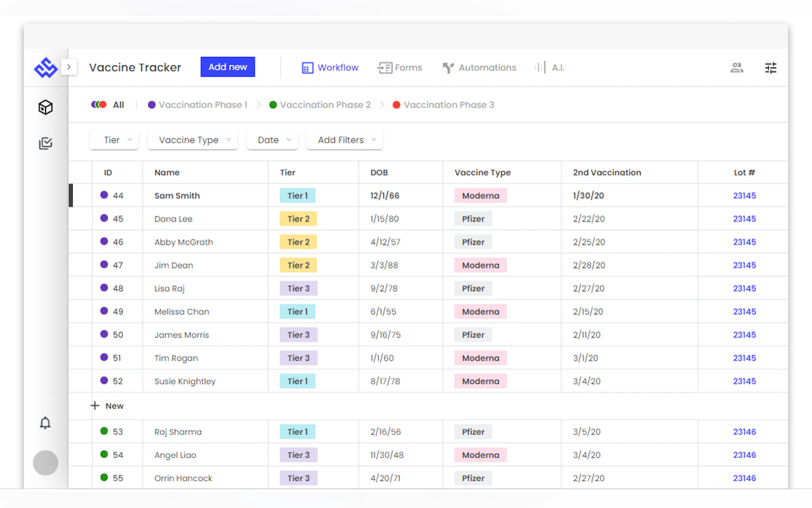Open the checklist tasks sidebar icon
This screenshot has height=508, width=812.
pos(45,143)
